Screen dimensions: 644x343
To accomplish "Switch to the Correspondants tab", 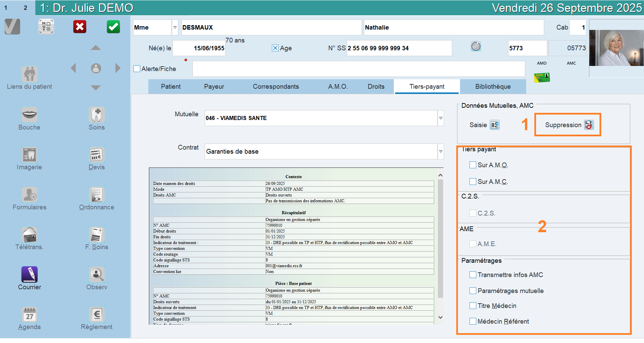I will [x=276, y=87].
